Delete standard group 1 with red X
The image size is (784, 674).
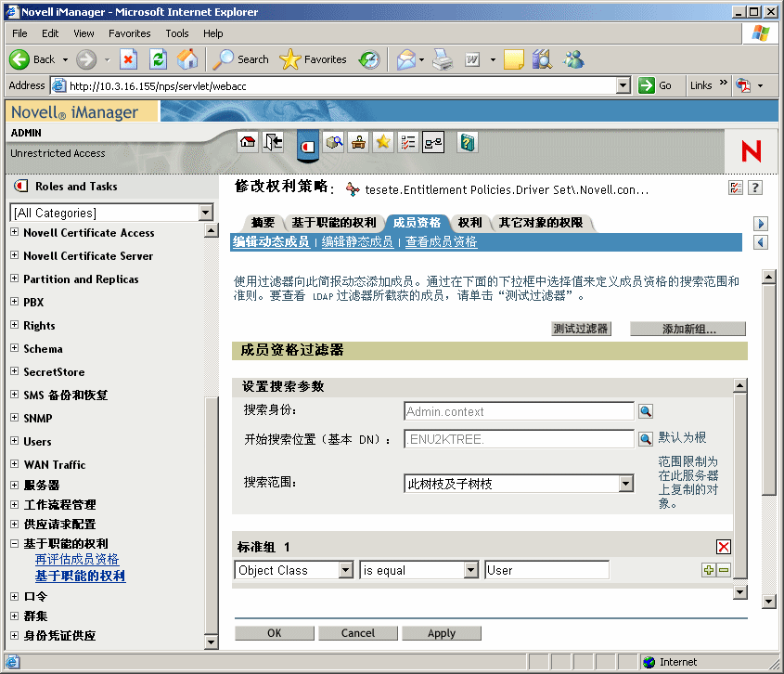pos(723,547)
